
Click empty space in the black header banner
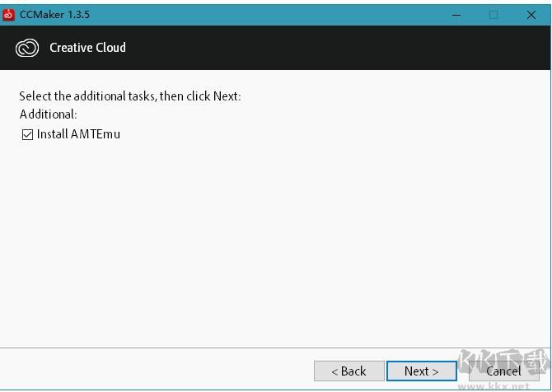[330, 48]
